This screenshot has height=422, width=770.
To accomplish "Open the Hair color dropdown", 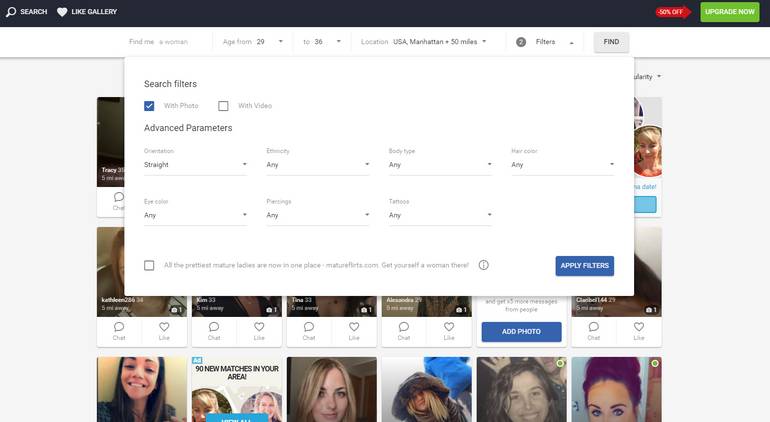I will [x=563, y=165].
